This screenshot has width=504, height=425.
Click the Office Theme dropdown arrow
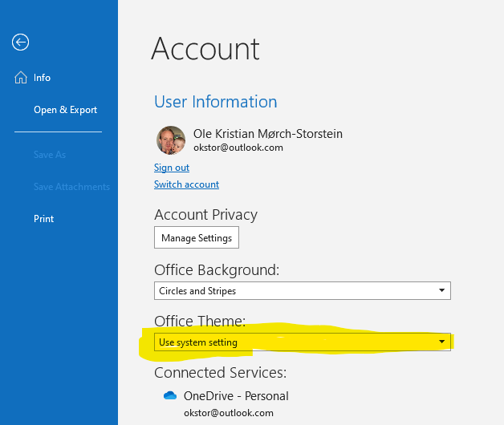(x=441, y=342)
